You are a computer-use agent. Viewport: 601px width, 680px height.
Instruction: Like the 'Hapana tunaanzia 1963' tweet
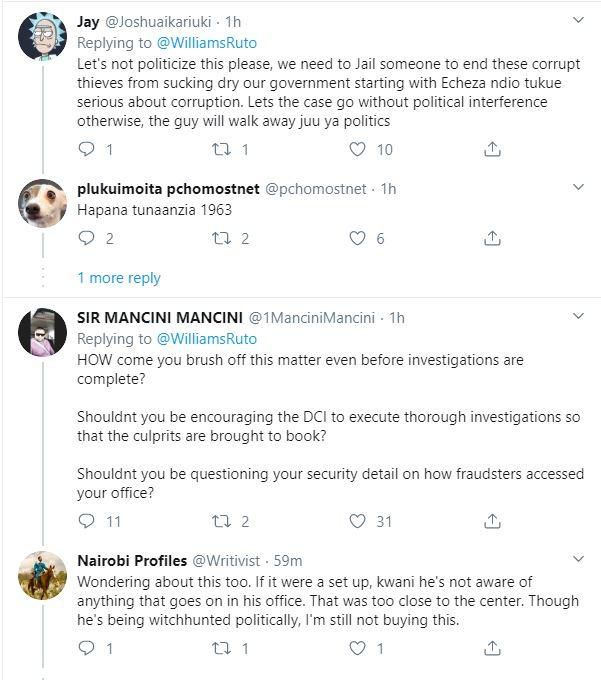[x=357, y=238]
